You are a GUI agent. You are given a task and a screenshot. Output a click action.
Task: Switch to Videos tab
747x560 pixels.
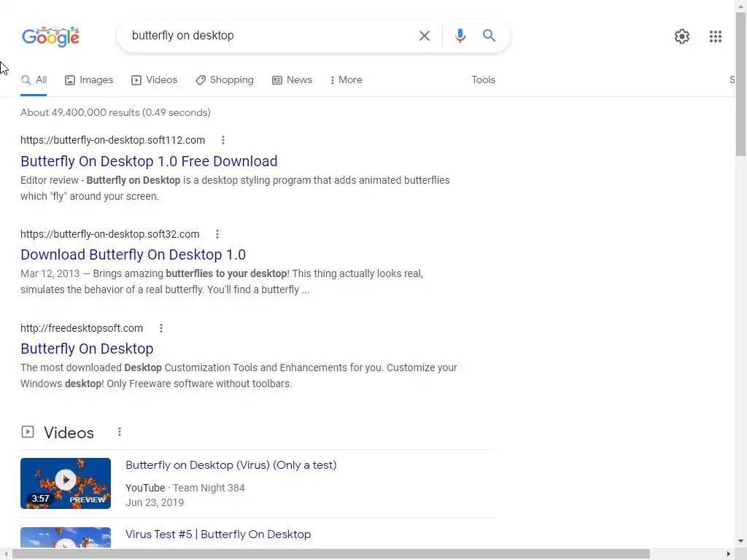click(155, 80)
